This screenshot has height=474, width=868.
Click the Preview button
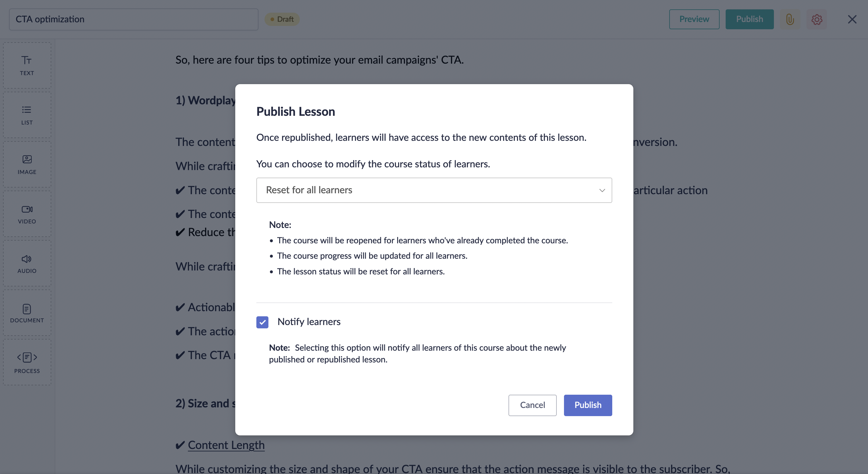pos(694,19)
